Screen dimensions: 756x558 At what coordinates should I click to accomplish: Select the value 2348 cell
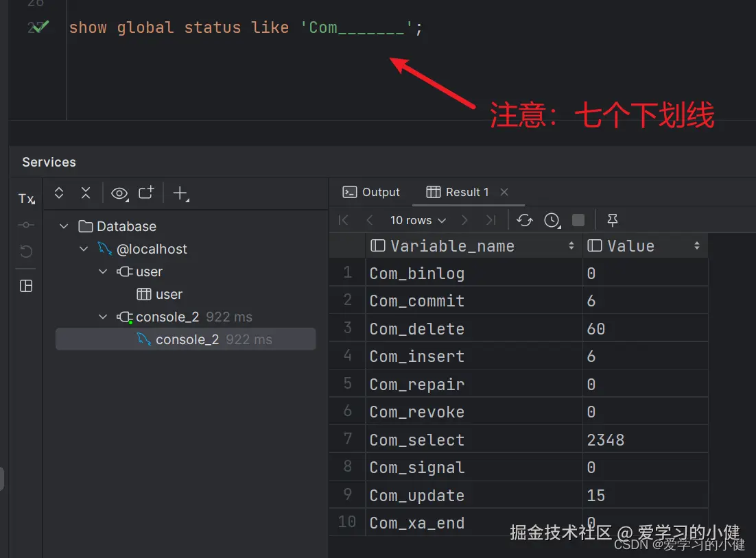pos(645,439)
